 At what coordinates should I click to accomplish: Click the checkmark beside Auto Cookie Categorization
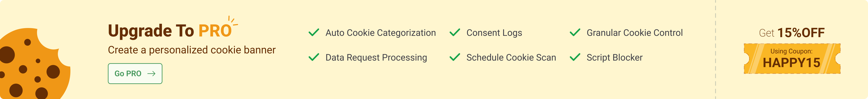314,32
